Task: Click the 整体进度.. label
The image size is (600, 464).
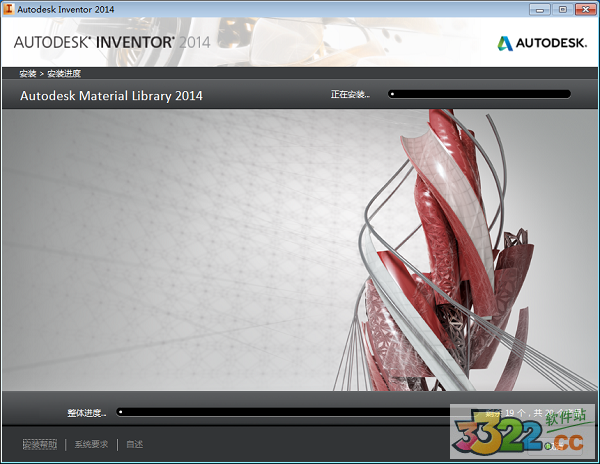Action: click(87, 413)
